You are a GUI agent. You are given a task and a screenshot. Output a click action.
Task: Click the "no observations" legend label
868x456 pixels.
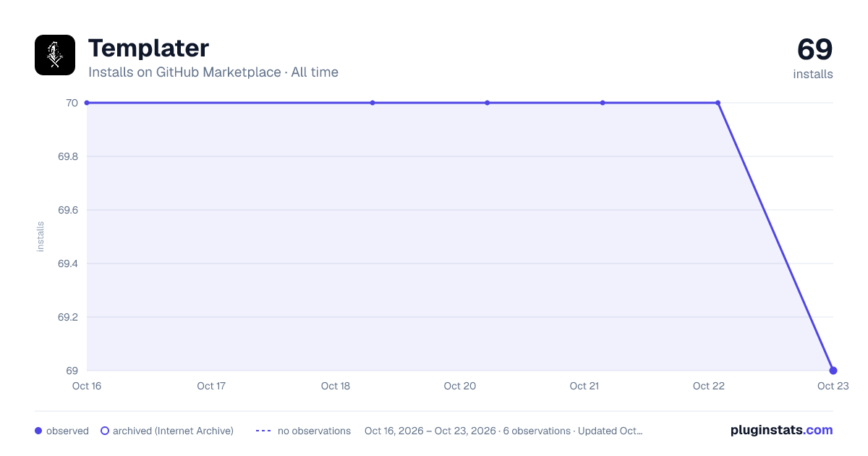(314, 431)
